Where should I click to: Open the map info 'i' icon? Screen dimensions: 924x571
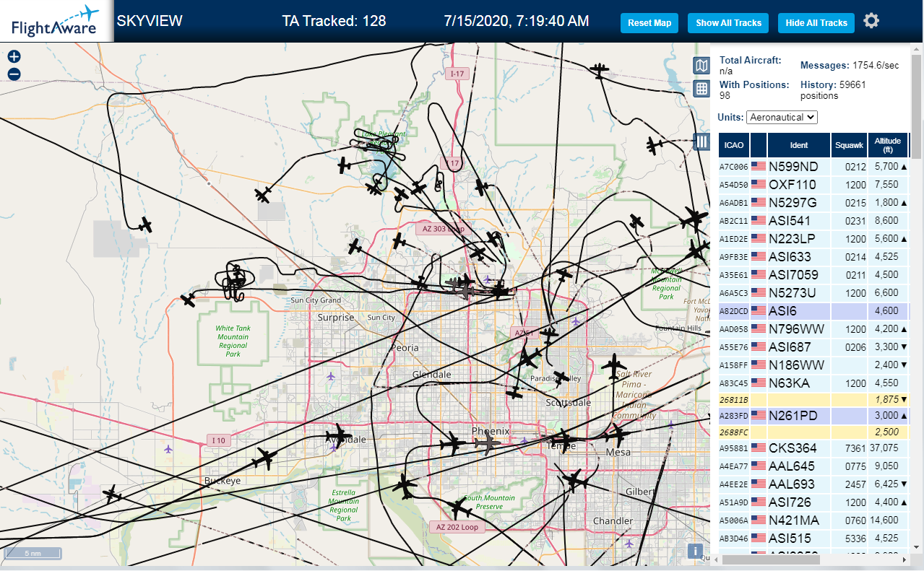coord(696,552)
